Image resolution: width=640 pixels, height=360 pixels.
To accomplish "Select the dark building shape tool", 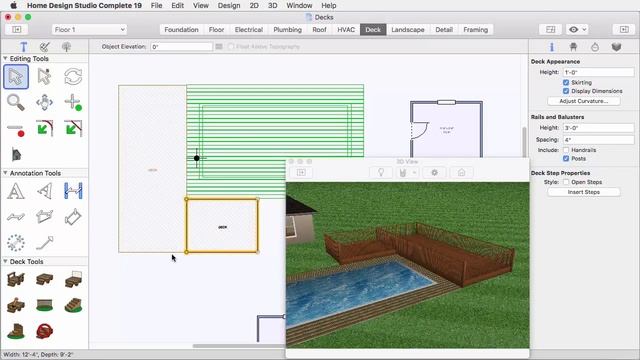I will (16, 155).
